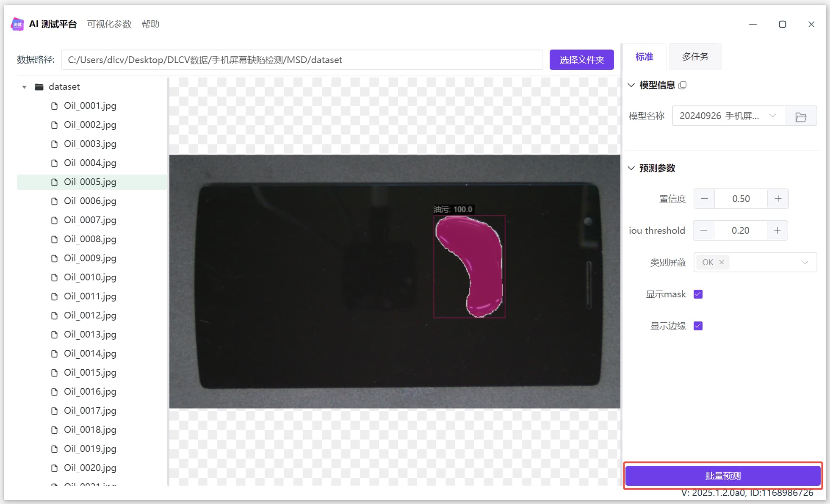Click the 选择文件夹 button

point(582,60)
